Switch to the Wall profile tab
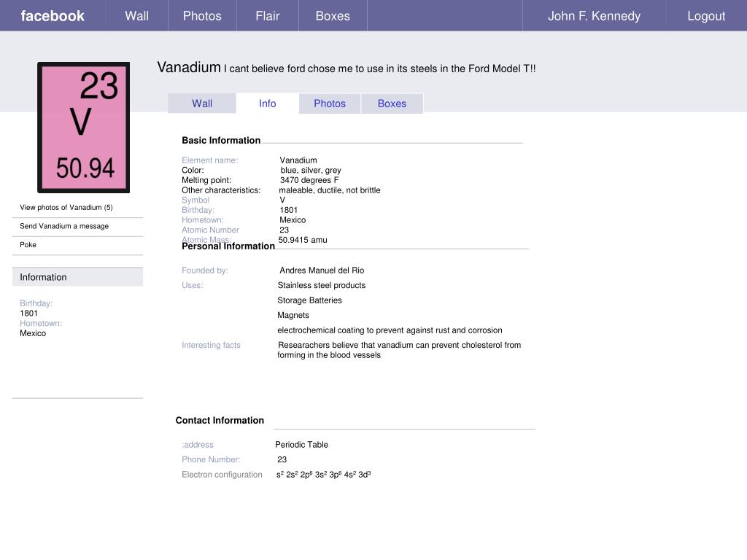The width and height of the screenshot is (747, 560). 202,104
